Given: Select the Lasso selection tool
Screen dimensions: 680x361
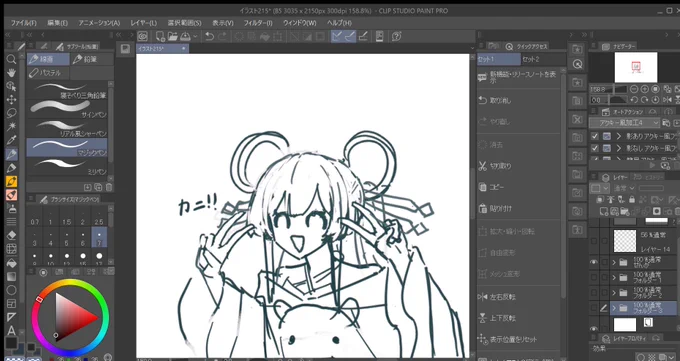Looking at the screenshot, I should pyautogui.click(x=11, y=113).
